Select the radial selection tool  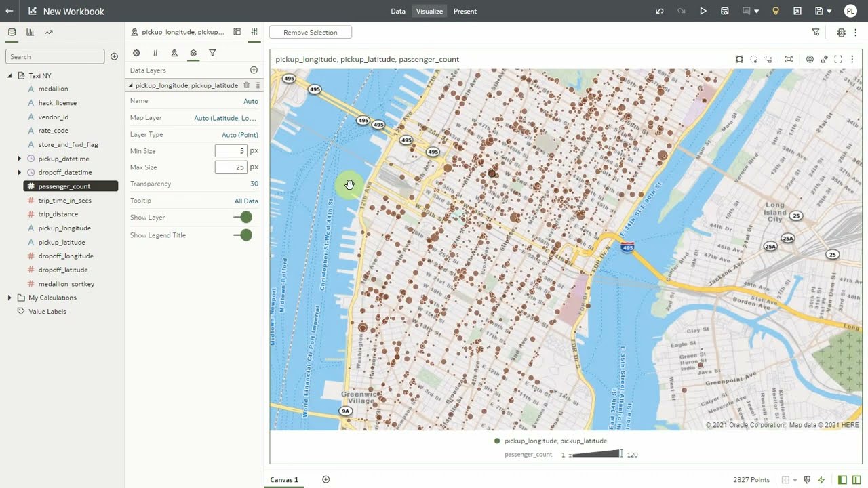click(753, 59)
